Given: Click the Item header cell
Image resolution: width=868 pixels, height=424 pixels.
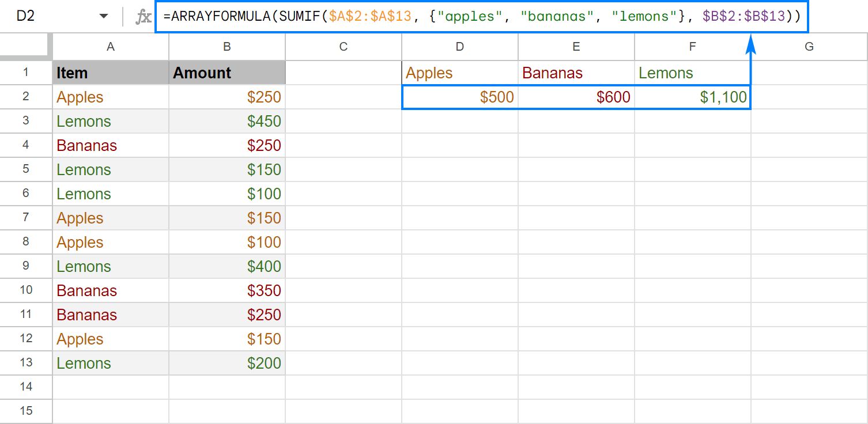Looking at the screenshot, I should (x=111, y=73).
